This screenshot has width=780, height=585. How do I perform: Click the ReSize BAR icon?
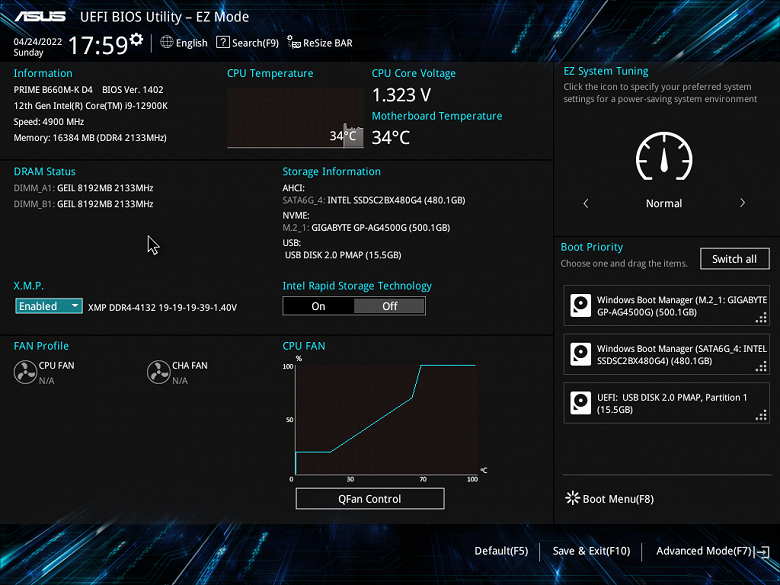294,43
